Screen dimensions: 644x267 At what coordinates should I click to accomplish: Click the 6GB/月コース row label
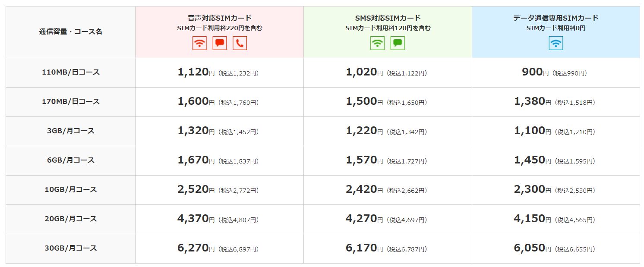coord(71,160)
